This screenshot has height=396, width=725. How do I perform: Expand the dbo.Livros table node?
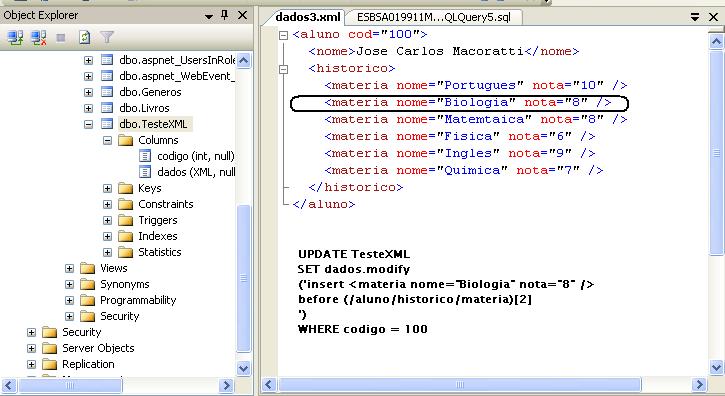(x=88, y=108)
